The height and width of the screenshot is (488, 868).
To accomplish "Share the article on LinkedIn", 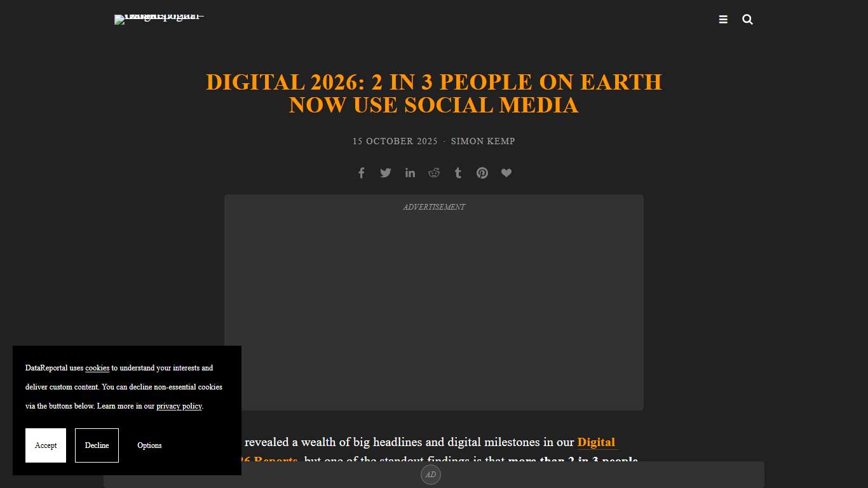I will pyautogui.click(x=410, y=172).
